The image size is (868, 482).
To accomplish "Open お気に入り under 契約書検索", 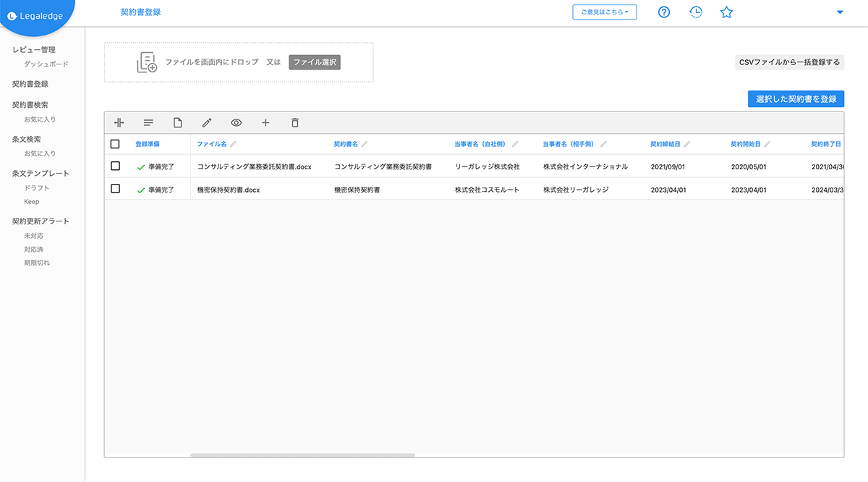I will pos(40,119).
